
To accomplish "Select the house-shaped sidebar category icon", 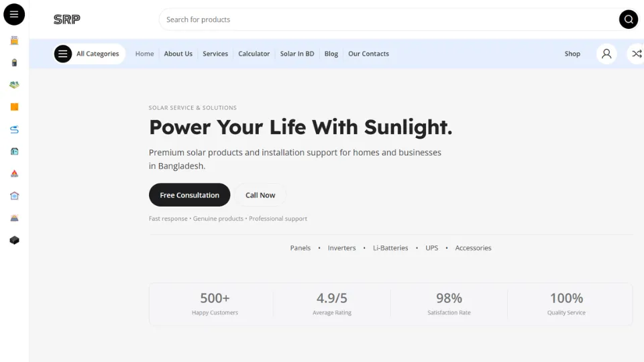I will point(14,196).
